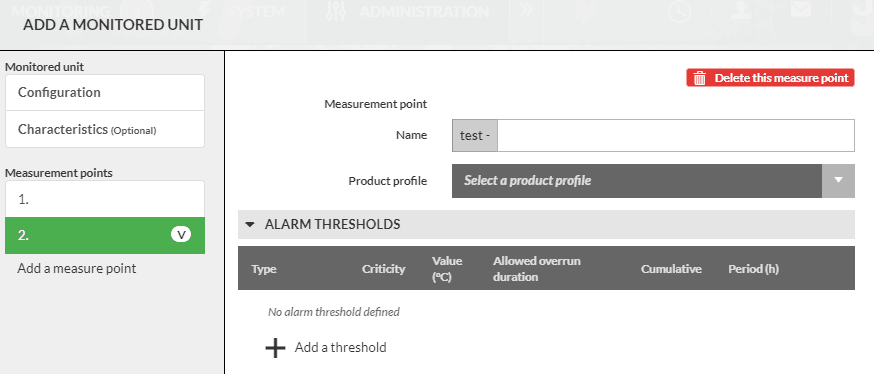The width and height of the screenshot is (874, 374).
Task: Select measurement point 2 in the list
Action: [105, 235]
